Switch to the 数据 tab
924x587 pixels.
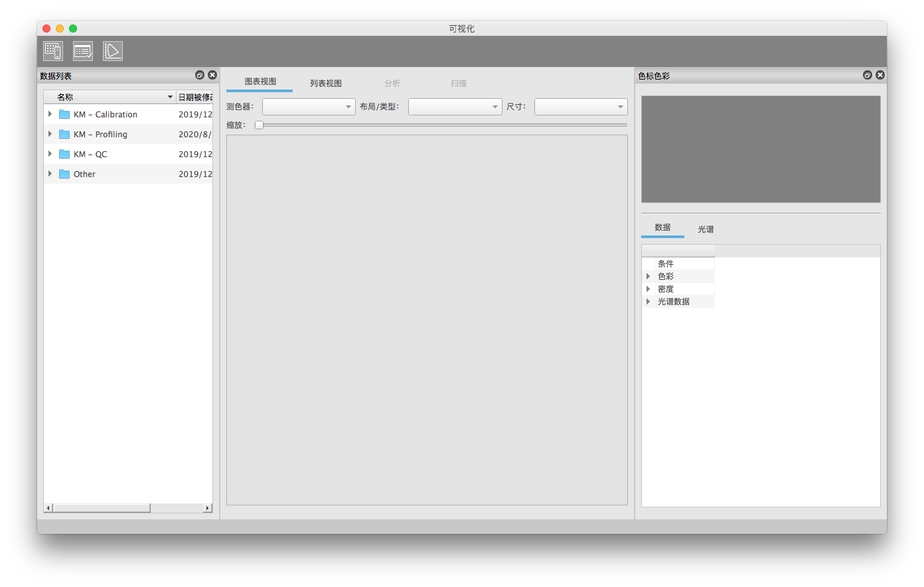pyautogui.click(x=662, y=228)
